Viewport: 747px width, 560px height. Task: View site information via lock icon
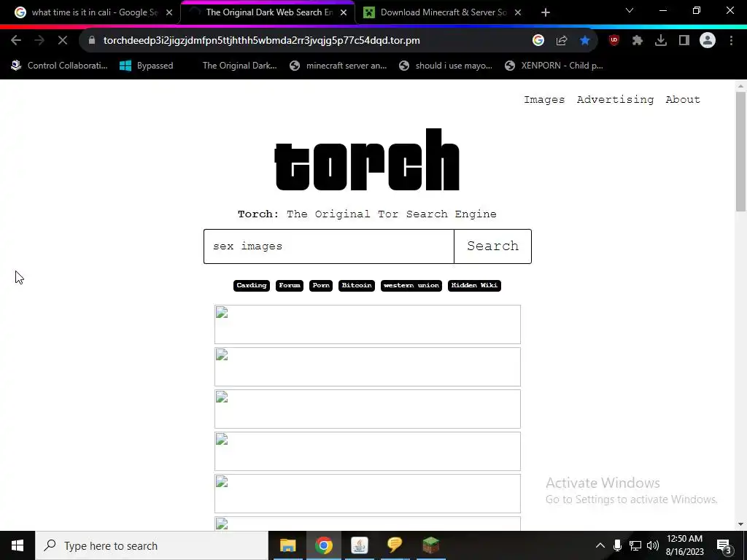pos(92,41)
